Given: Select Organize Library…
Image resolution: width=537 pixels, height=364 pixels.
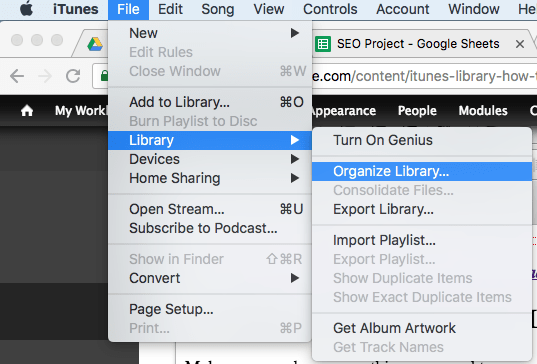Looking at the screenshot, I should click(422, 171).
